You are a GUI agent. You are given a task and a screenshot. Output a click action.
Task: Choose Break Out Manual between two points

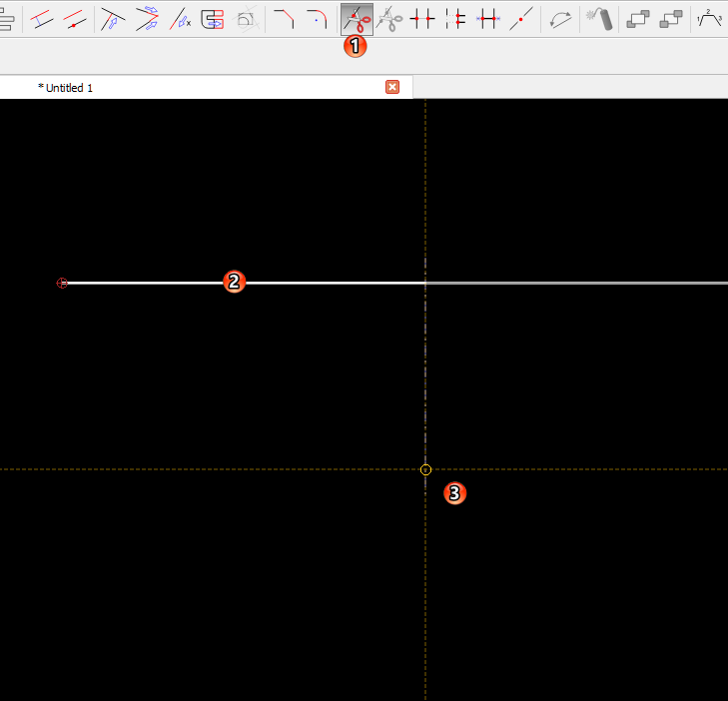tap(422, 20)
